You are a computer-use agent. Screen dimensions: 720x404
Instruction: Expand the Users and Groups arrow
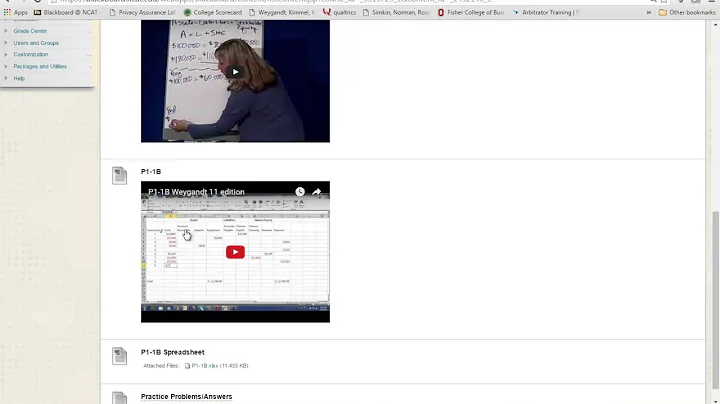tap(6, 43)
